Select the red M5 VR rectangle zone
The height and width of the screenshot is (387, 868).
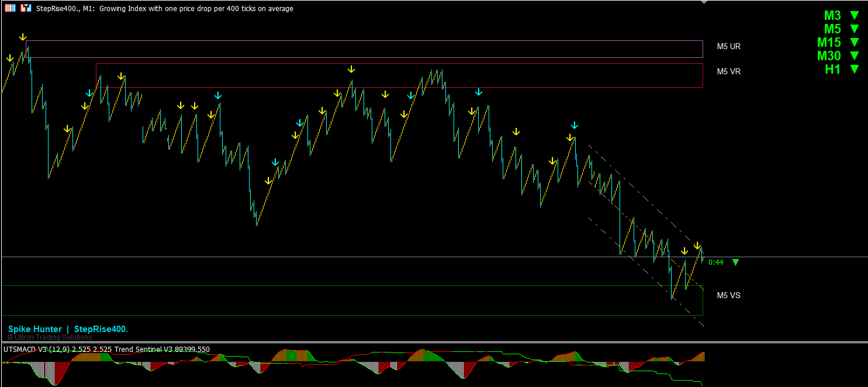click(x=399, y=75)
